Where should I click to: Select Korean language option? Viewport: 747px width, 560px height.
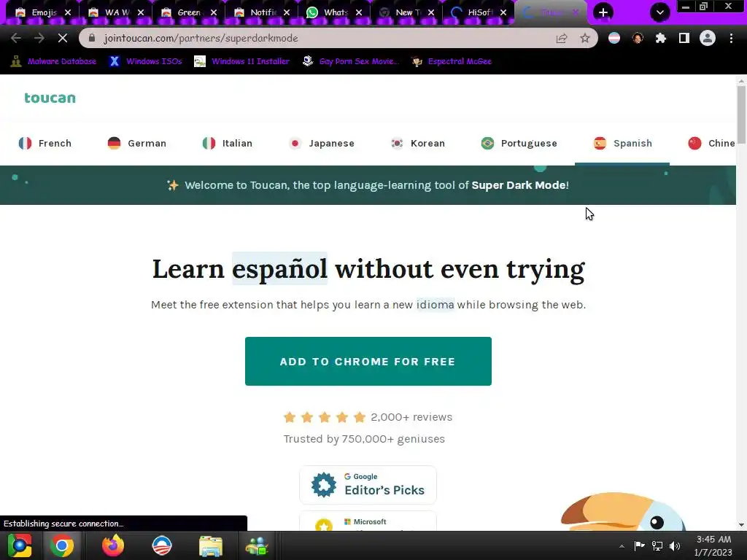[418, 144]
